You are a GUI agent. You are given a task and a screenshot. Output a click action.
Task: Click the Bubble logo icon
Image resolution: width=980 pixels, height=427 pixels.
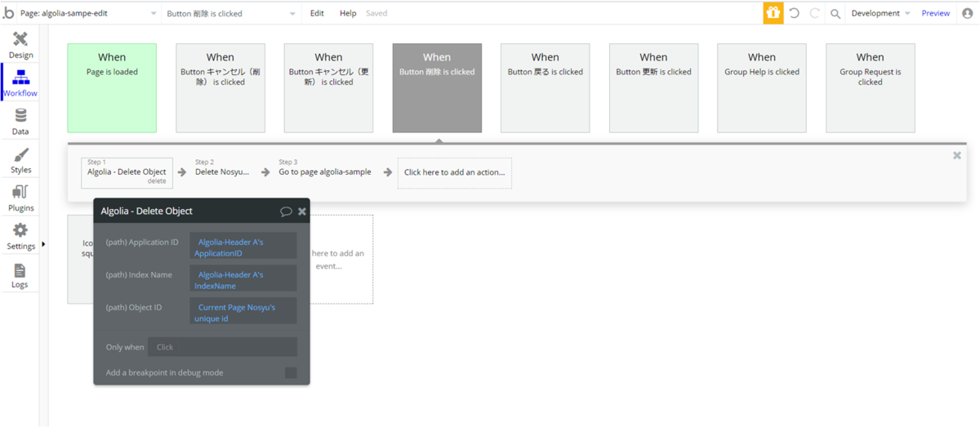[x=9, y=13]
